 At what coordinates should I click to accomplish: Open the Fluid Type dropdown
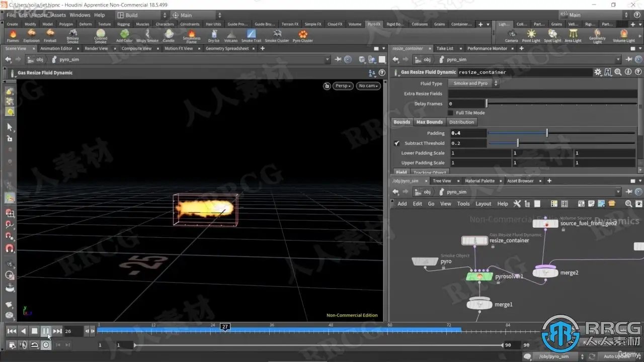tap(473, 83)
